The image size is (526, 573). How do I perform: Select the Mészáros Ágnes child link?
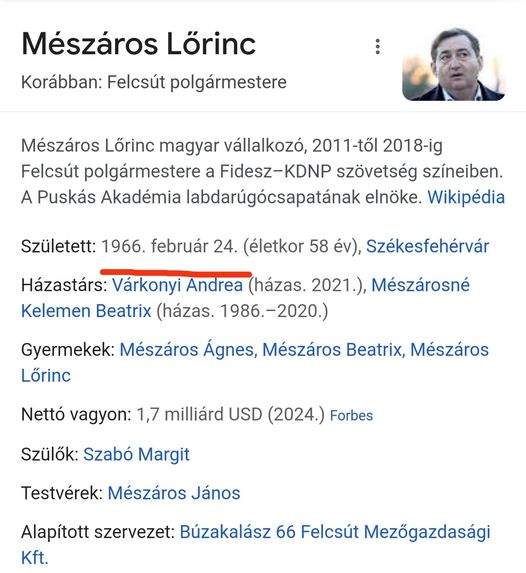point(186,349)
